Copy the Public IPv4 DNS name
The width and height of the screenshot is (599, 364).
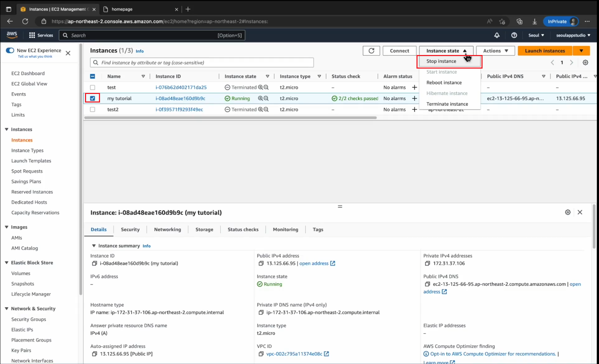point(427,284)
